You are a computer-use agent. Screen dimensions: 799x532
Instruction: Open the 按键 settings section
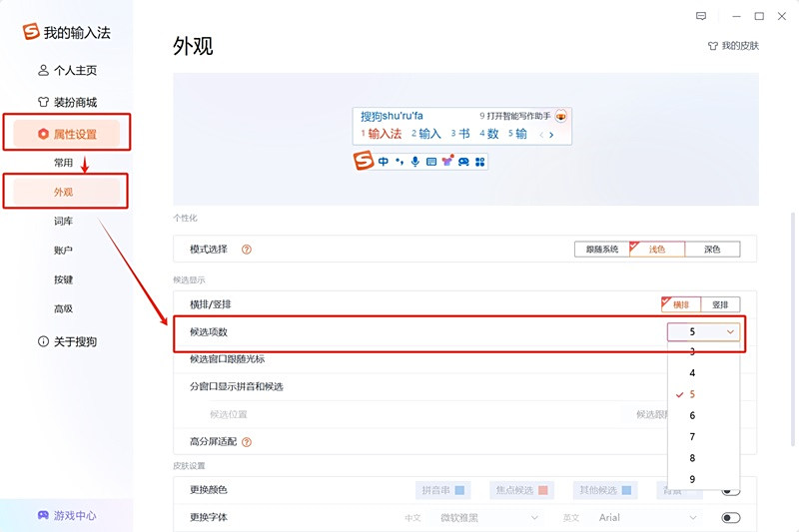coord(64,279)
